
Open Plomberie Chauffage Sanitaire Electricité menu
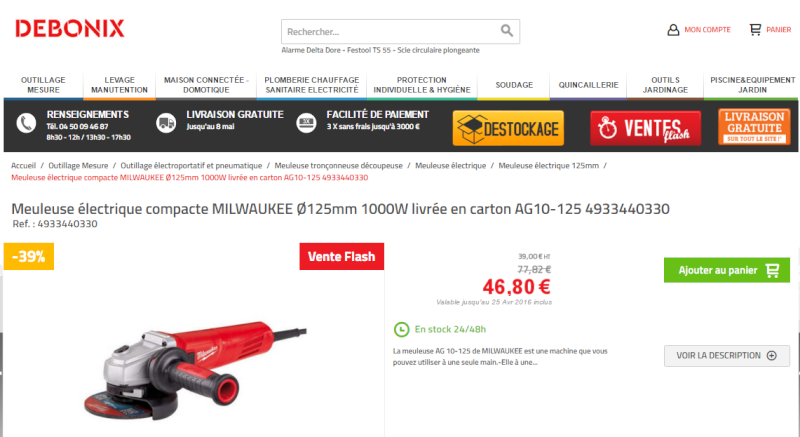tap(312, 85)
